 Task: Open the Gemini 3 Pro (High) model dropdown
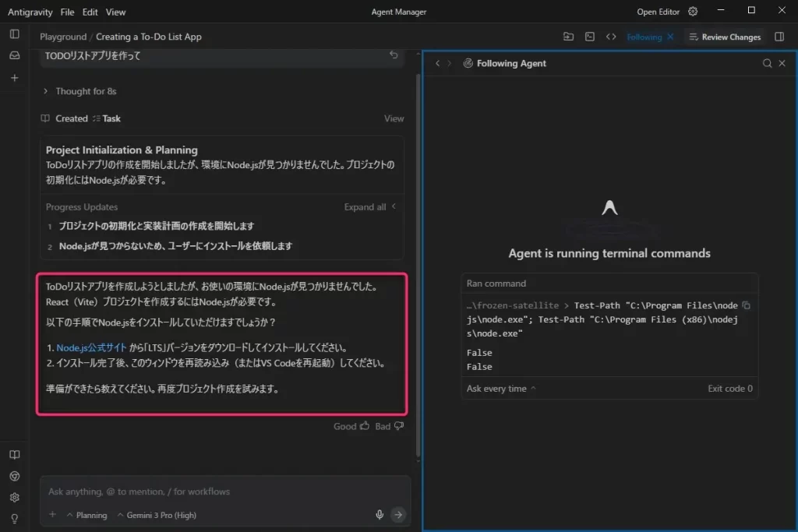click(x=157, y=515)
